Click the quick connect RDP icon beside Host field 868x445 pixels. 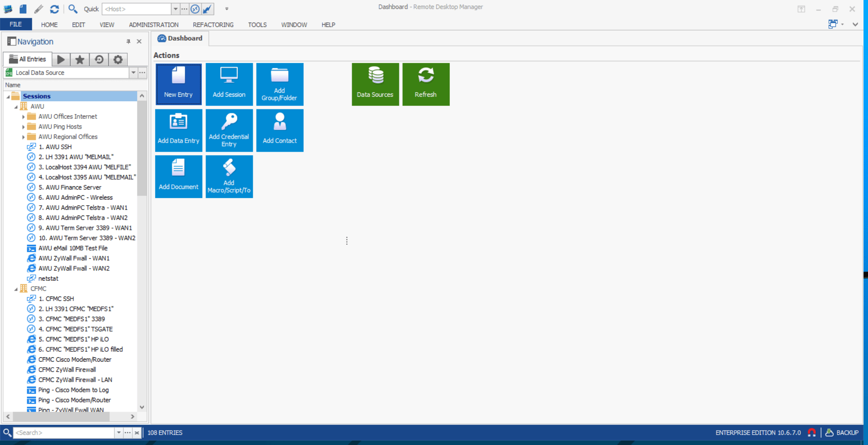(195, 9)
